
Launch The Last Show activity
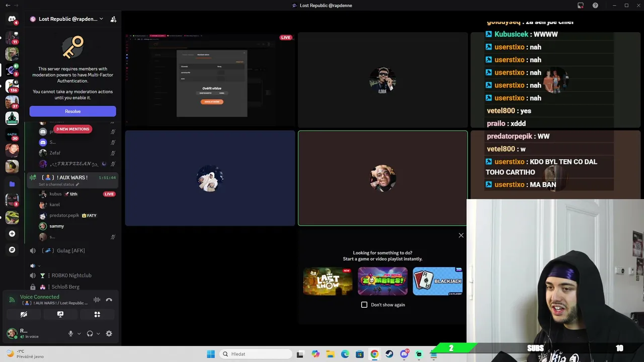328,281
